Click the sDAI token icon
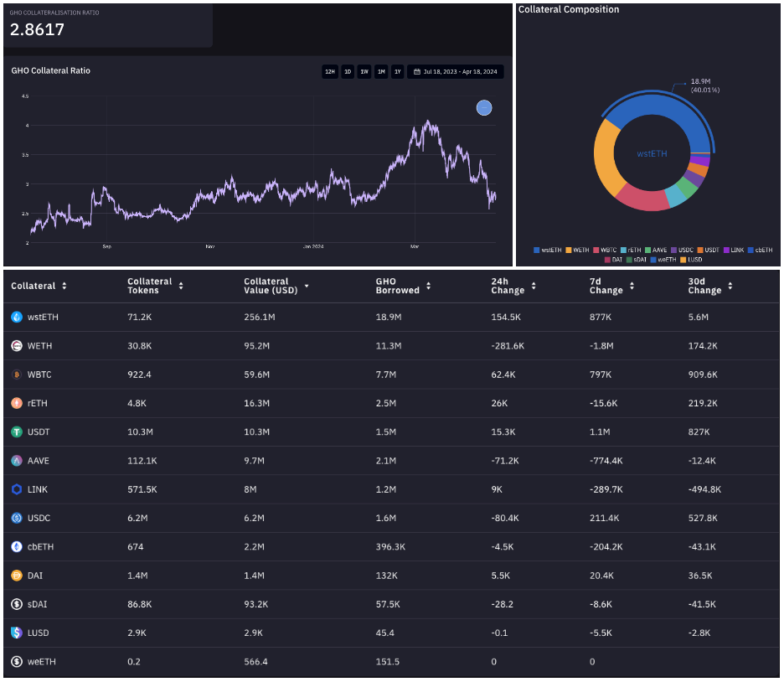This screenshot has height=682, width=784. [17, 604]
